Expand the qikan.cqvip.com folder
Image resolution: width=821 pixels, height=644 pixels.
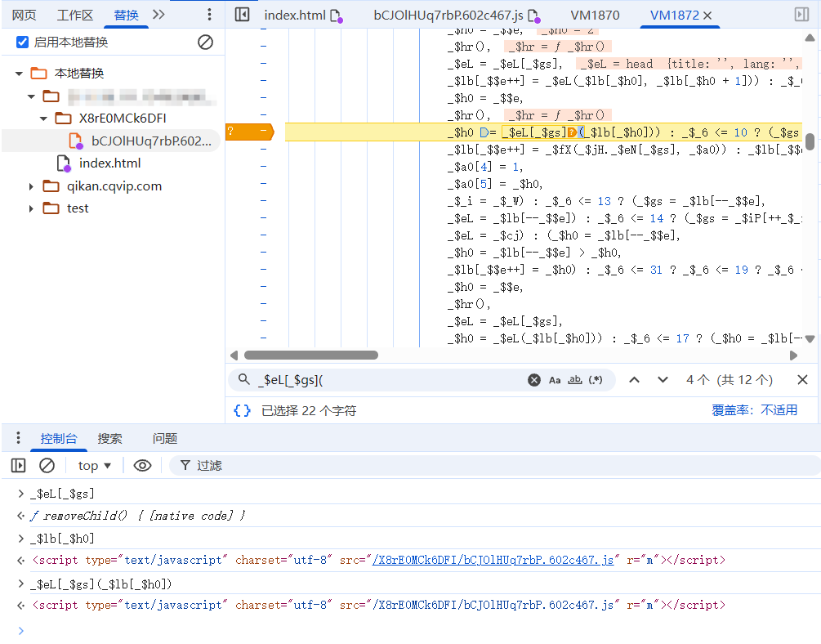(x=31, y=186)
